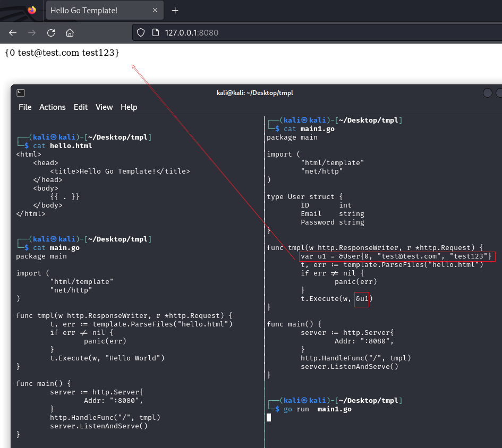Click the terminal icon in the title bar
The image size is (502, 448).
click(20, 93)
